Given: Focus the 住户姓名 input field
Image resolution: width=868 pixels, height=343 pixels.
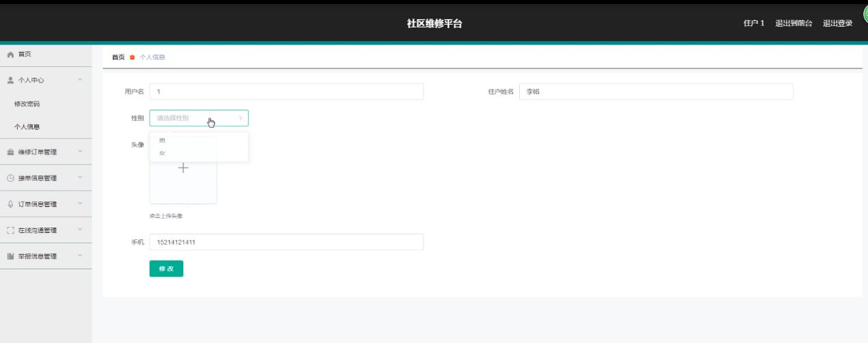Looking at the screenshot, I should click(656, 92).
